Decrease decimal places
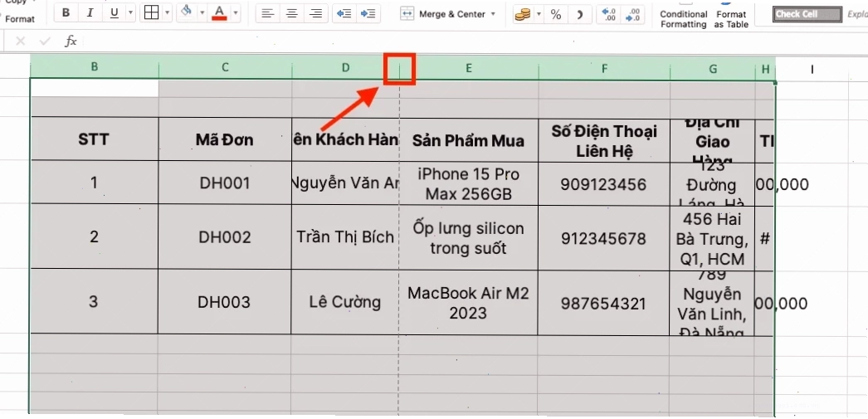The image size is (868, 419). 632,14
